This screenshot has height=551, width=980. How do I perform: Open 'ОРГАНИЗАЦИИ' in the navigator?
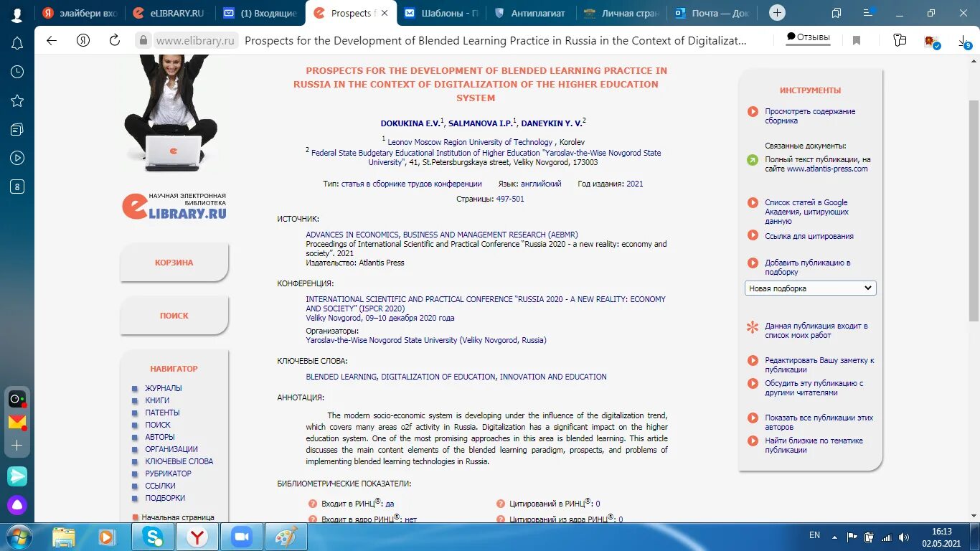point(171,449)
